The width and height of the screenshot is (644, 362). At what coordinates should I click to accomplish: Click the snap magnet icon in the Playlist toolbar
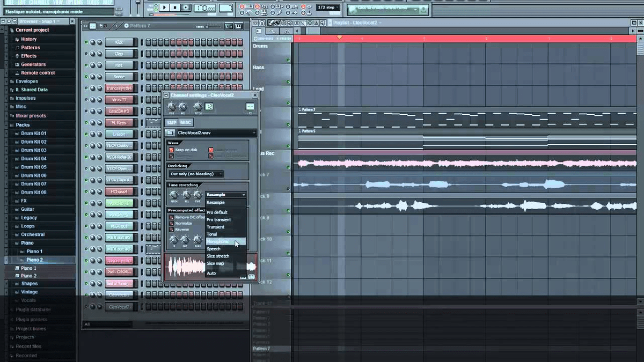pos(261,23)
